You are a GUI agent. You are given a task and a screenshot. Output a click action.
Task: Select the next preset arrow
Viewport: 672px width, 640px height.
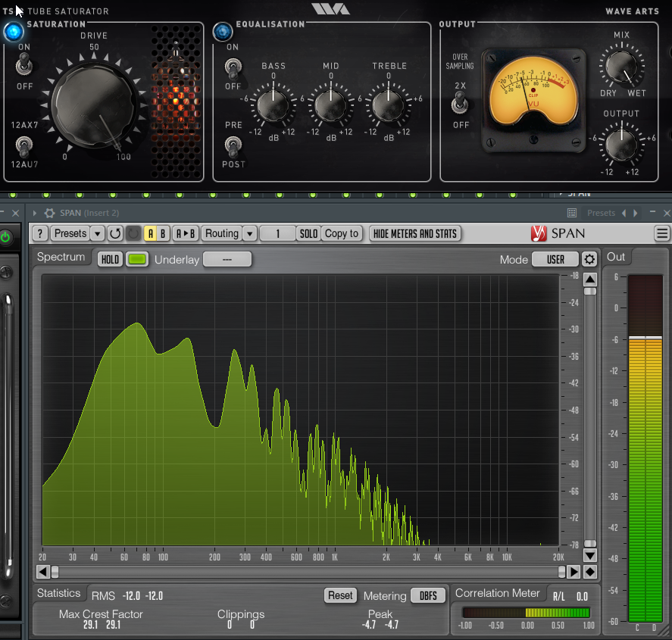pyautogui.click(x=636, y=213)
